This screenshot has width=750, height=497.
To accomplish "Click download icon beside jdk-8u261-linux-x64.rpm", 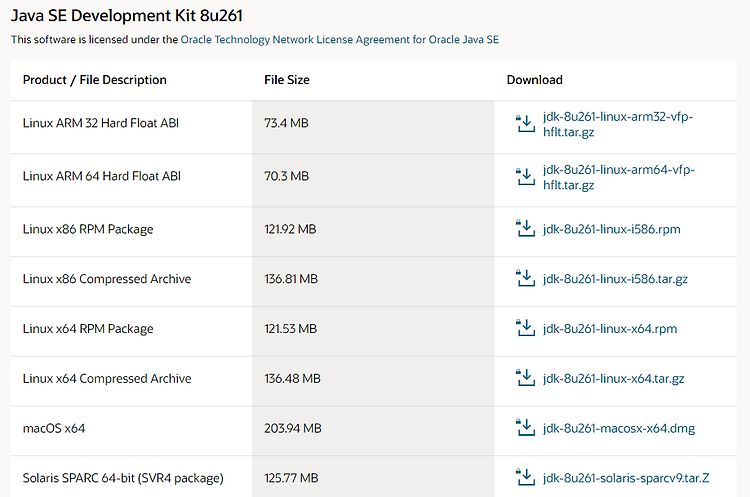I will 525,328.
